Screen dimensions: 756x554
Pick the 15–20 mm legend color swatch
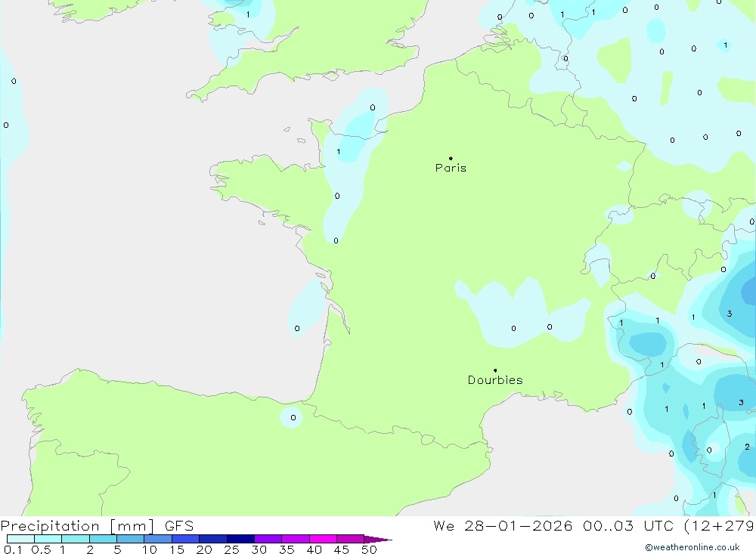point(185,539)
